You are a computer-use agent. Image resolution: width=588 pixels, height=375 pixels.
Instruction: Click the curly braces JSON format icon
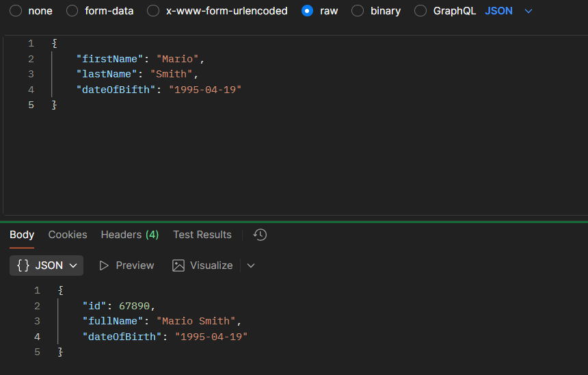[23, 266]
